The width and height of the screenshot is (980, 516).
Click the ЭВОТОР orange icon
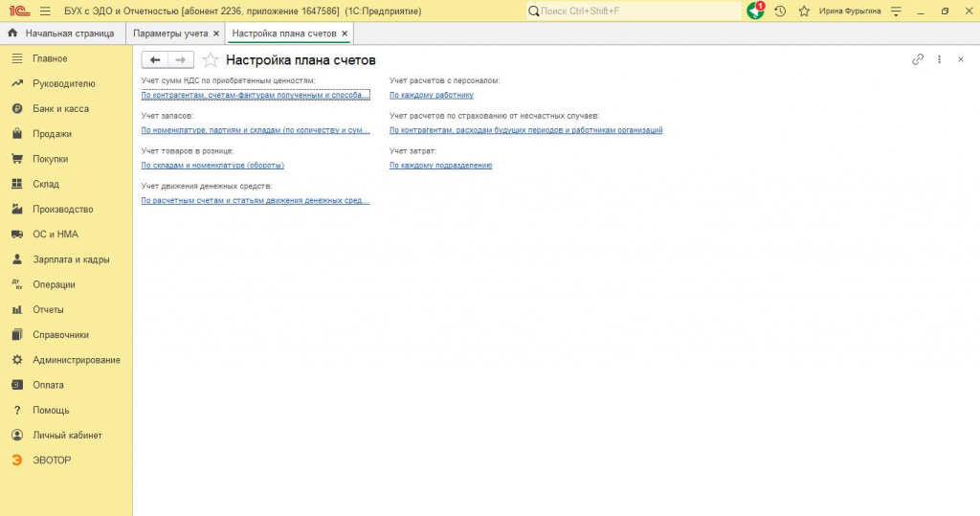[17, 460]
